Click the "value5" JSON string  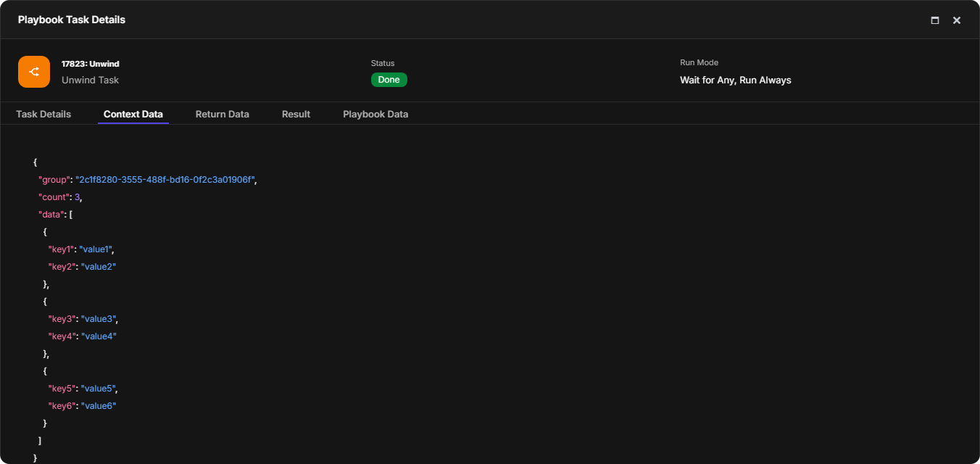(99, 388)
